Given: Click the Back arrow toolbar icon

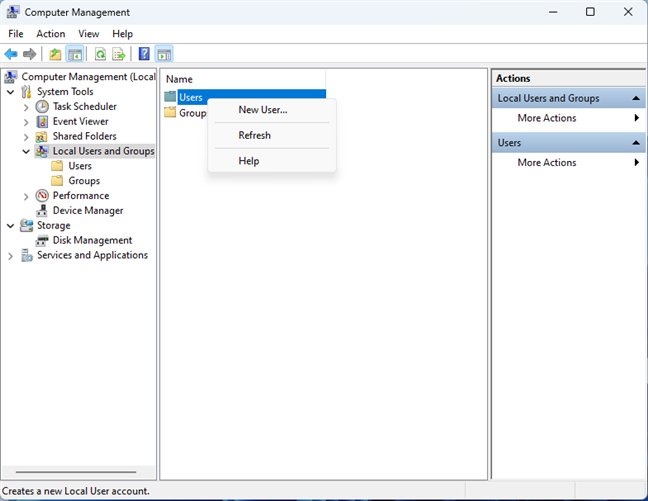Looking at the screenshot, I should [x=11, y=54].
